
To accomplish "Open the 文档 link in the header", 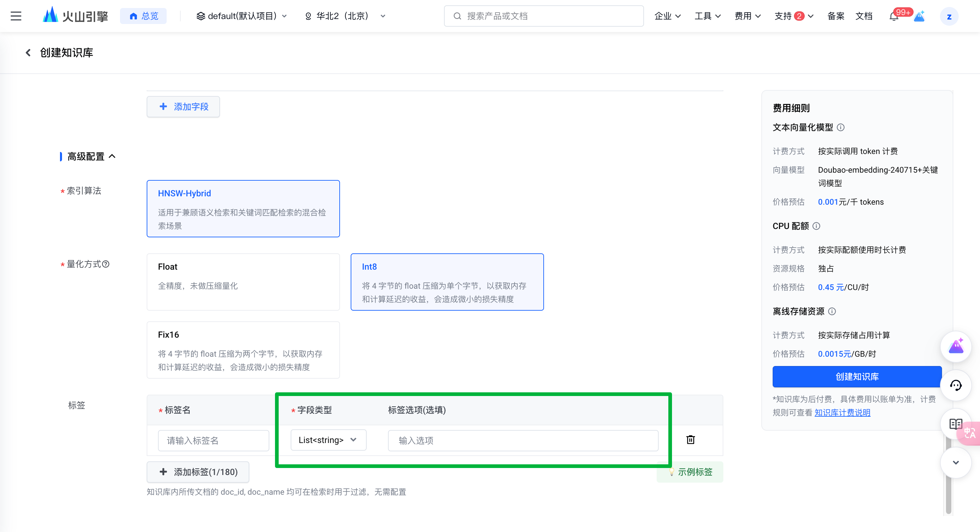I will coord(864,16).
